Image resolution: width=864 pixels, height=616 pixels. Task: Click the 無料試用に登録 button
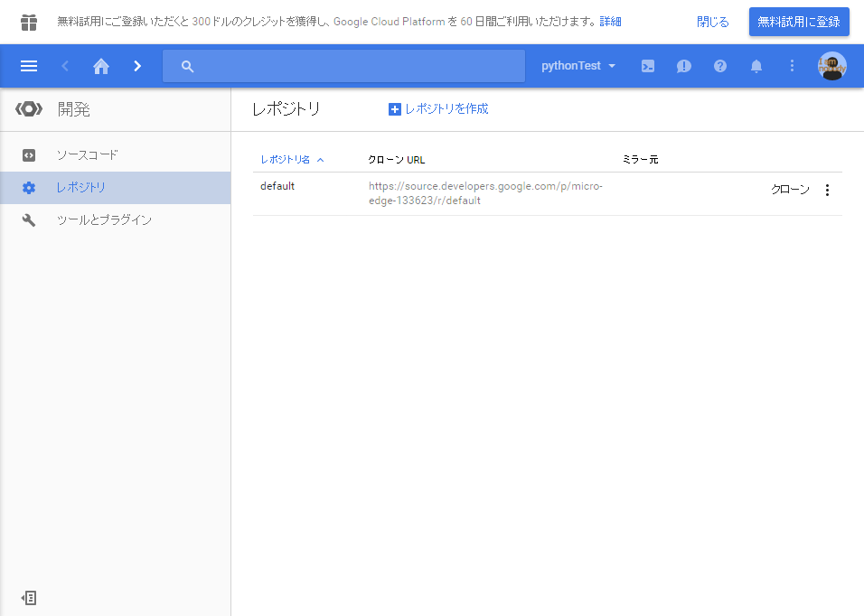tap(799, 21)
